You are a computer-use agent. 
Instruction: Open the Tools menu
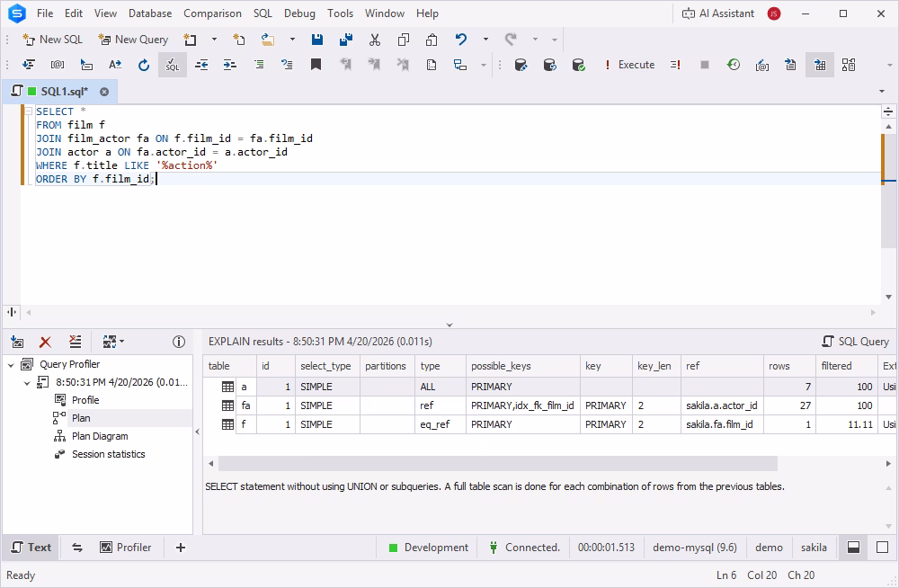pos(341,13)
